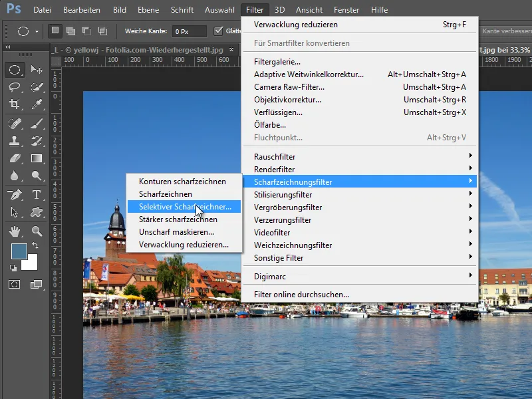Choose Intersect with selection mode
Screen dimensions: 532x399
103,31
